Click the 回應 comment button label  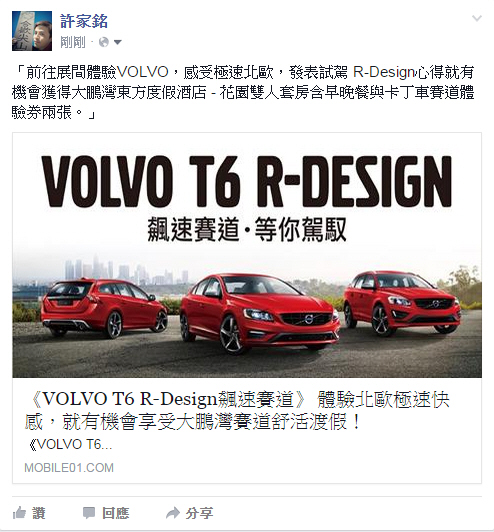pos(116,513)
